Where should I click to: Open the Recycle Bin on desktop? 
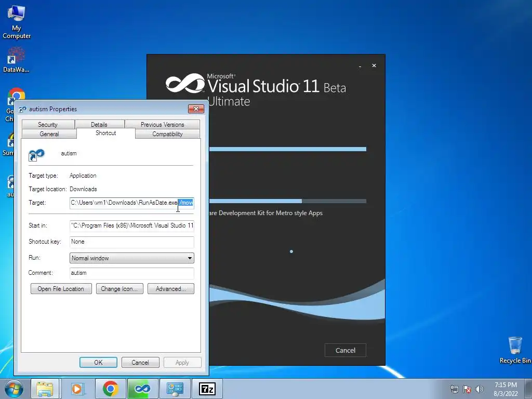pyautogui.click(x=515, y=350)
